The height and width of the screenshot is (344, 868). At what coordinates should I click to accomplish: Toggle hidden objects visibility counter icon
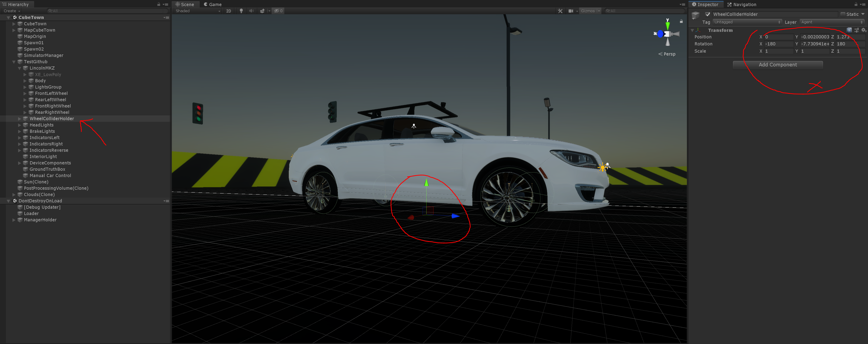click(x=278, y=11)
